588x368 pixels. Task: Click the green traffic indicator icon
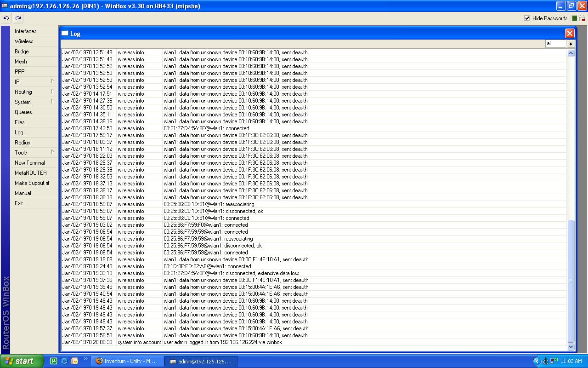[575, 18]
